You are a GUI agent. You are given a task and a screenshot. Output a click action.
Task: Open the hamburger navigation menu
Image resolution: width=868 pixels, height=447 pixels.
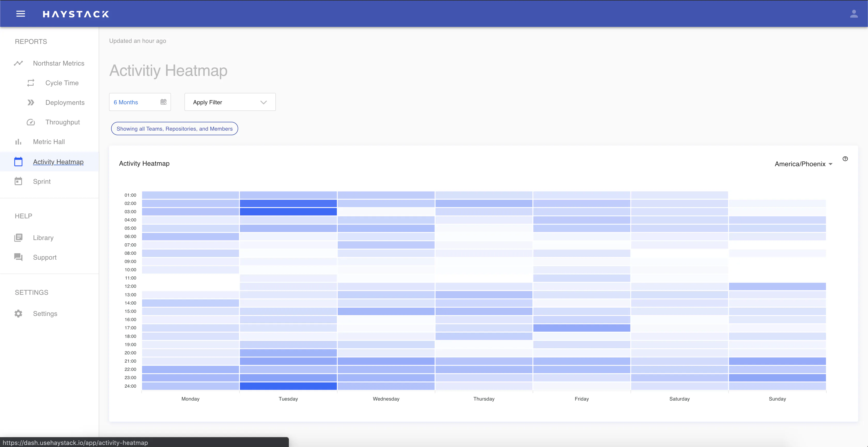[21, 14]
